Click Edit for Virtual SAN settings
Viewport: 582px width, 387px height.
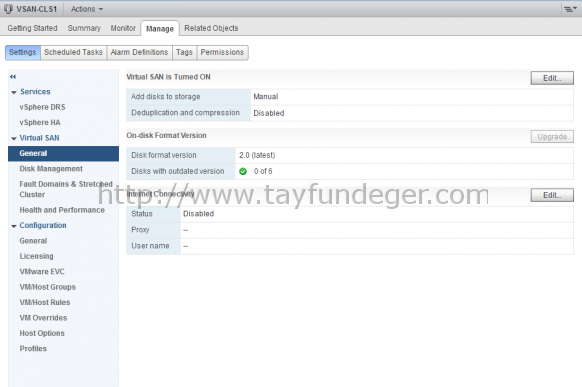coord(552,78)
